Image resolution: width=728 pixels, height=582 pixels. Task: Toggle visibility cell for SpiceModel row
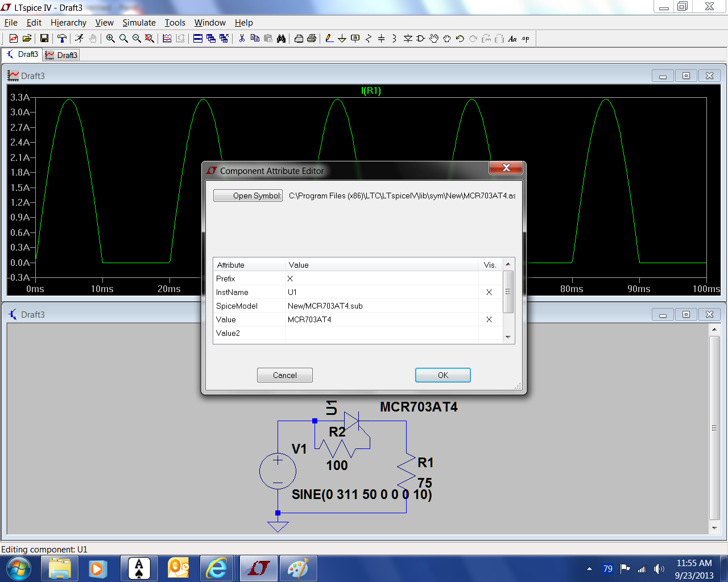point(490,306)
